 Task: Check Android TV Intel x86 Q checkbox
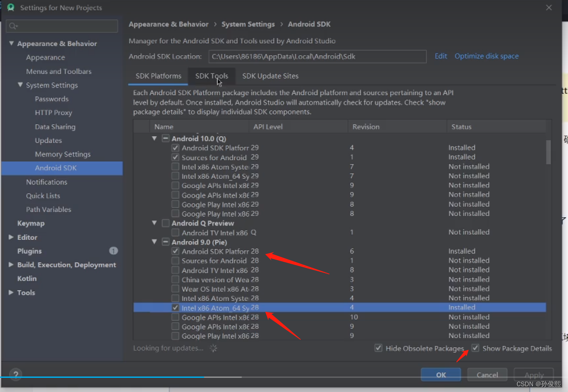(175, 233)
